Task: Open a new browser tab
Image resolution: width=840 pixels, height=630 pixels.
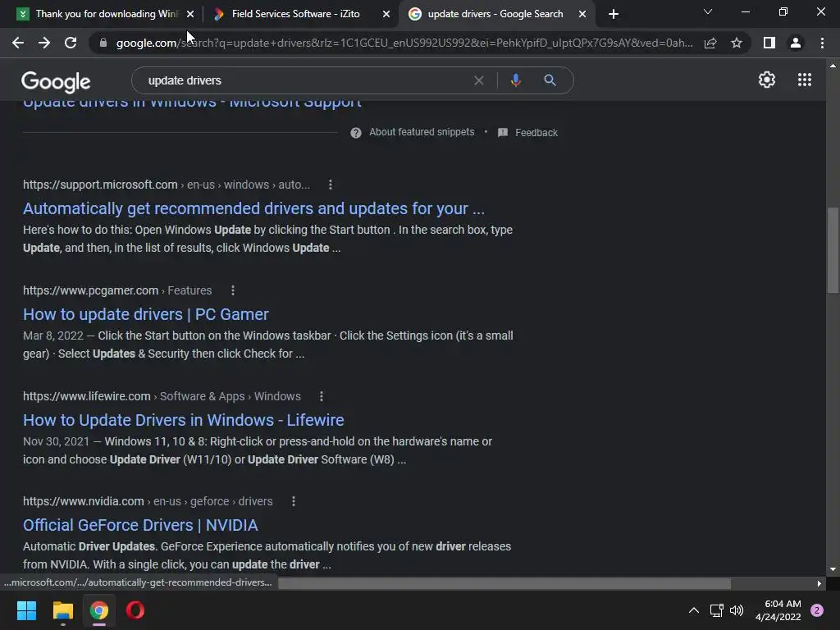Action: pyautogui.click(x=614, y=15)
